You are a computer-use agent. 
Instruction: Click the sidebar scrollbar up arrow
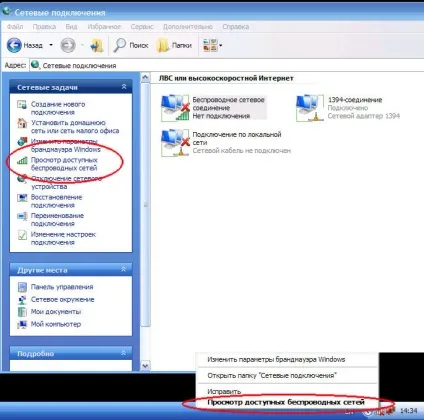pyautogui.click(x=145, y=78)
